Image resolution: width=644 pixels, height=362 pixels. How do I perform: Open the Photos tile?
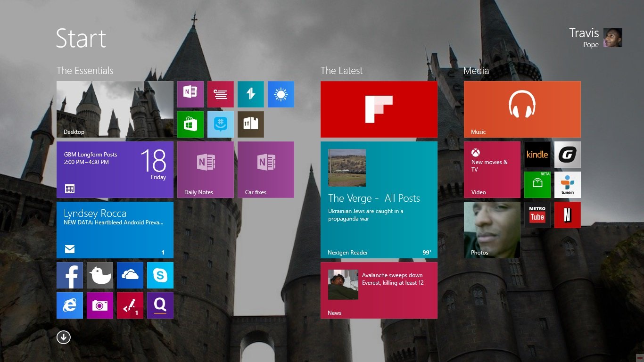492,230
